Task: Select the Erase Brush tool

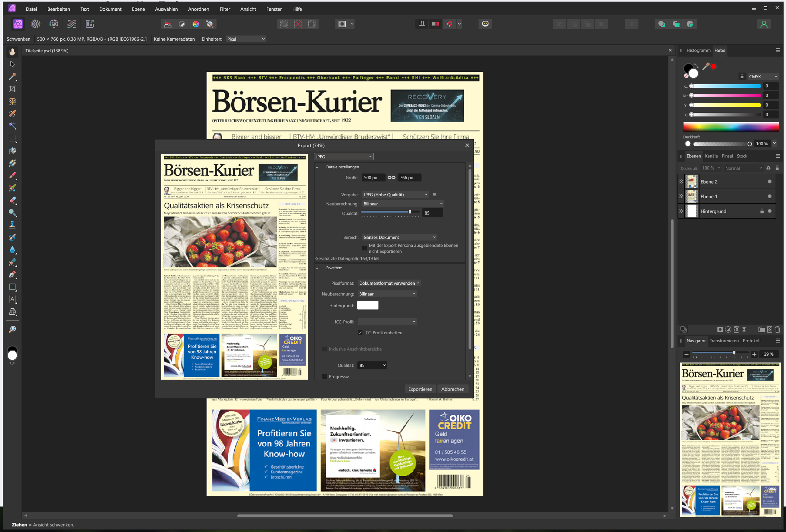Action: [x=12, y=200]
